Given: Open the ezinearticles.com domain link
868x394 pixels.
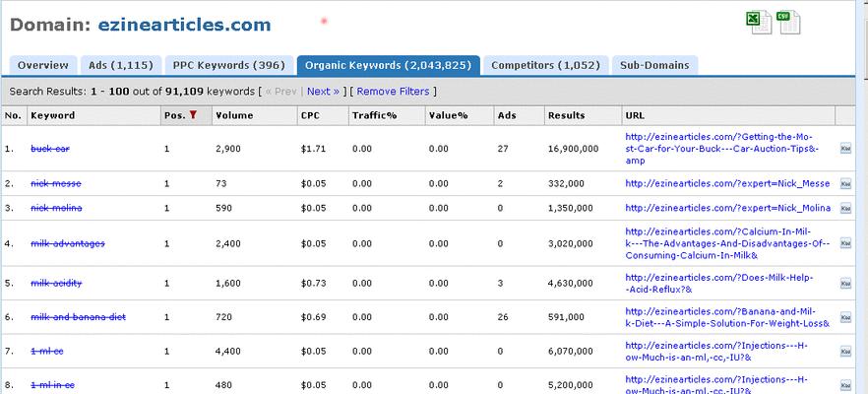Looking at the screenshot, I should click(184, 25).
